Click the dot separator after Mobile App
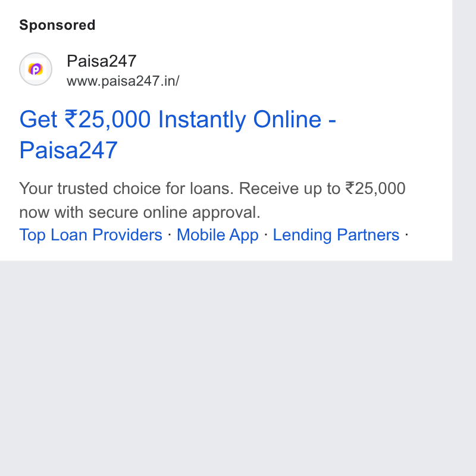This screenshot has width=476, height=476. [266, 234]
